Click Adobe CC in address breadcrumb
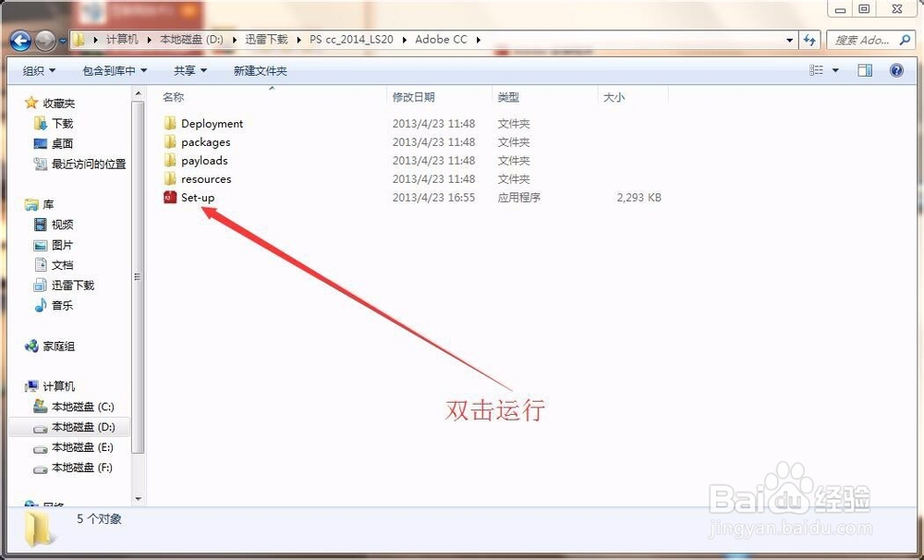This screenshot has width=924, height=560. tap(441, 40)
